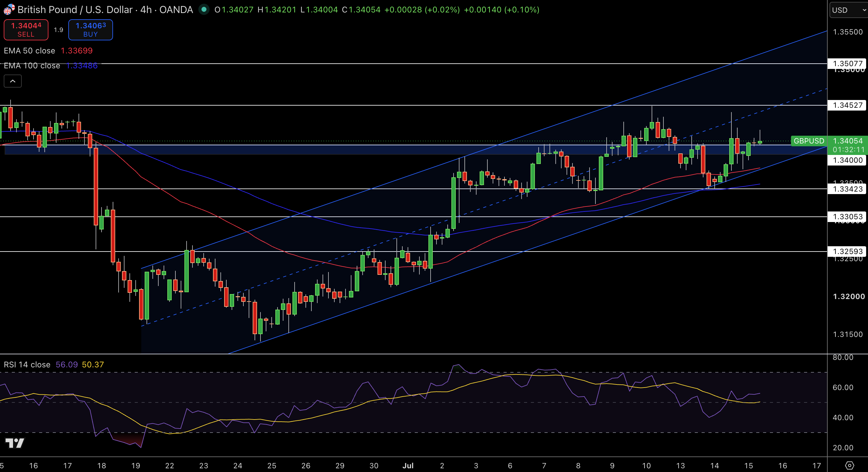This screenshot has height=472, width=868.
Task: Collapse the indicator legend chevron
Action: click(x=13, y=81)
